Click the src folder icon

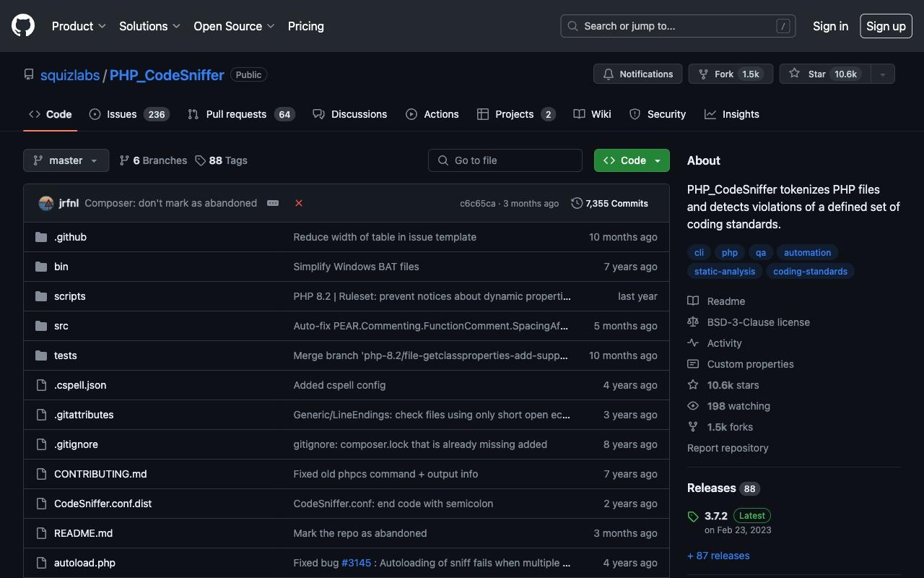41,326
